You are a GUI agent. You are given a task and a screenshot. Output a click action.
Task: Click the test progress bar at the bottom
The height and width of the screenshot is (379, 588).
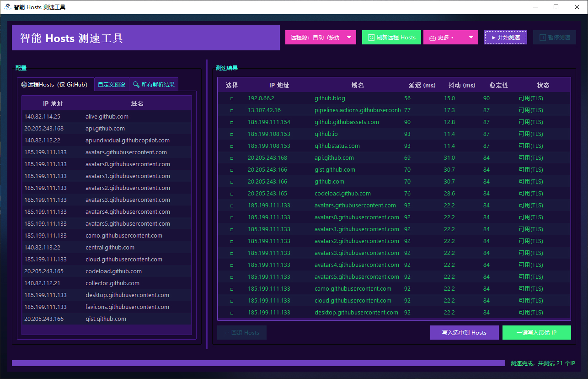pos(258,363)
